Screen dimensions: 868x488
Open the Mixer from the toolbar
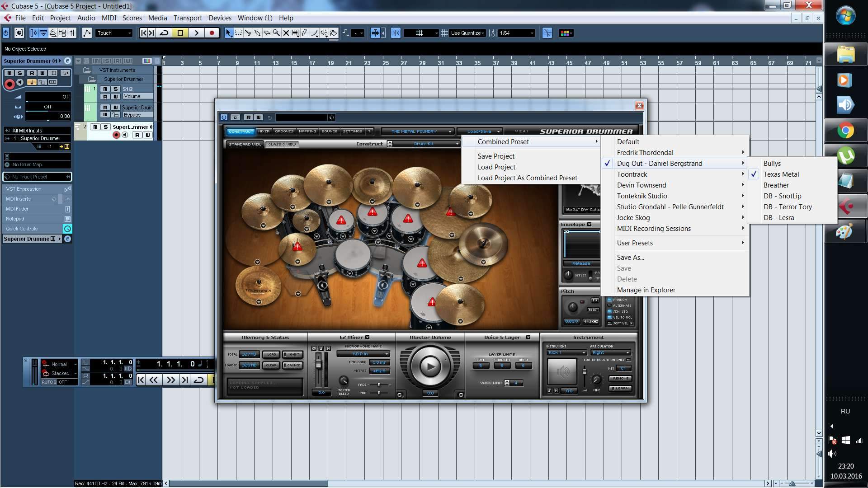[72, 33]
